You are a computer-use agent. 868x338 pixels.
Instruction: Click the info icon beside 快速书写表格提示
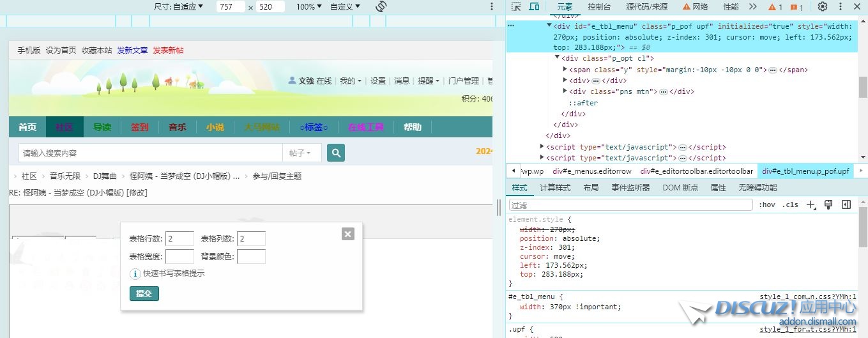(x=135, y=273)
